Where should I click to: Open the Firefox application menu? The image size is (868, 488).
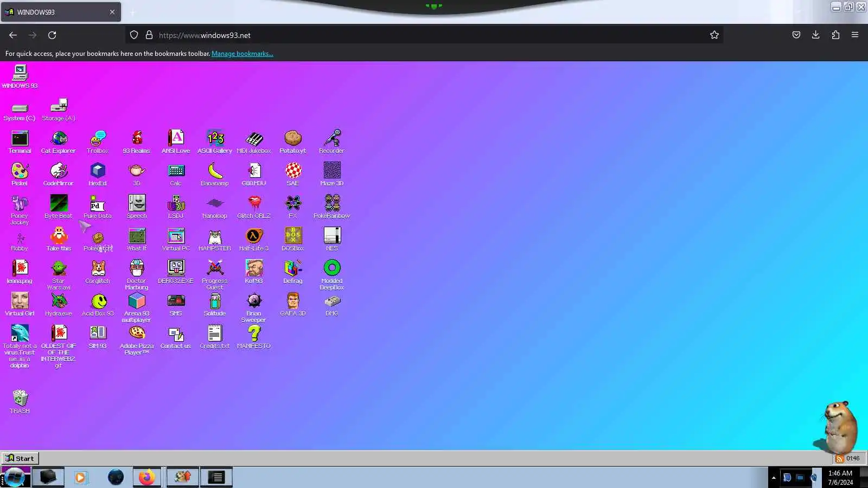pyautogui.click(x=855, y=35)
